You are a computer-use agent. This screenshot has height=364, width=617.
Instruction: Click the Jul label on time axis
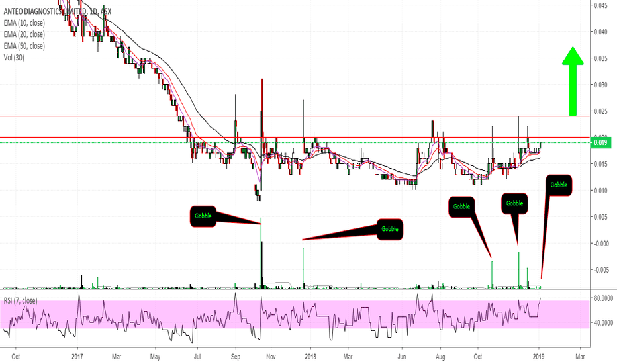pyautogui.click(x=197, y=357)
